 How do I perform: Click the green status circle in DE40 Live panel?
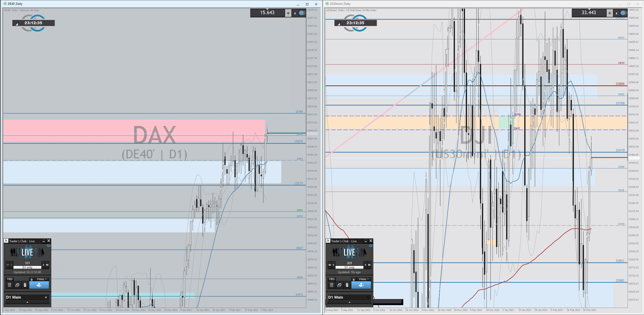pos(6,245)
